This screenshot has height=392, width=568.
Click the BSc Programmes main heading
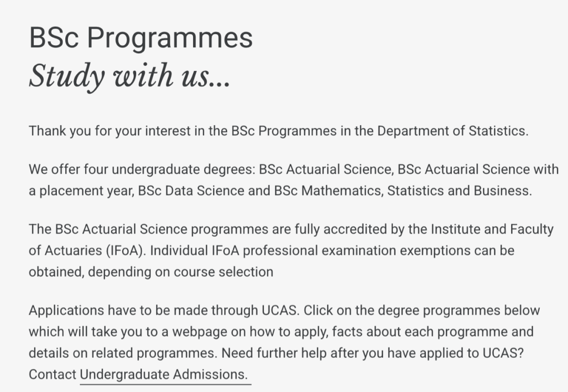coord(141,38)
